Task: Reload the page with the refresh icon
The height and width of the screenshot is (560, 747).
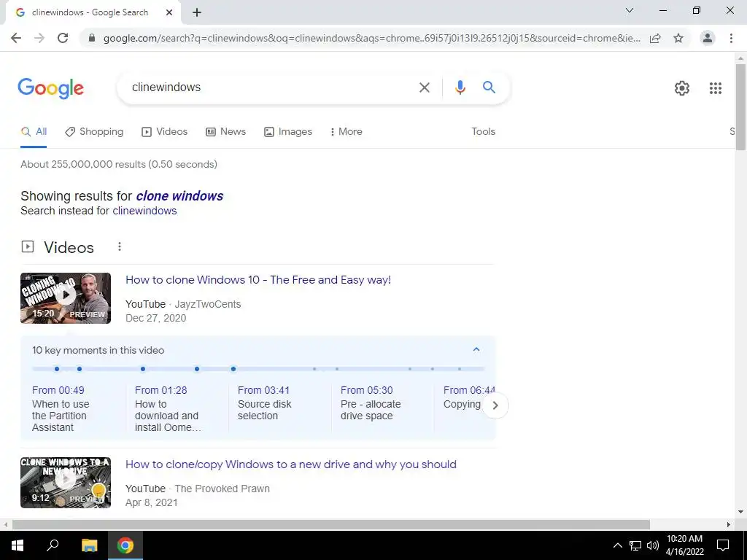Action: pyautogui.click(x=63, y=38)
